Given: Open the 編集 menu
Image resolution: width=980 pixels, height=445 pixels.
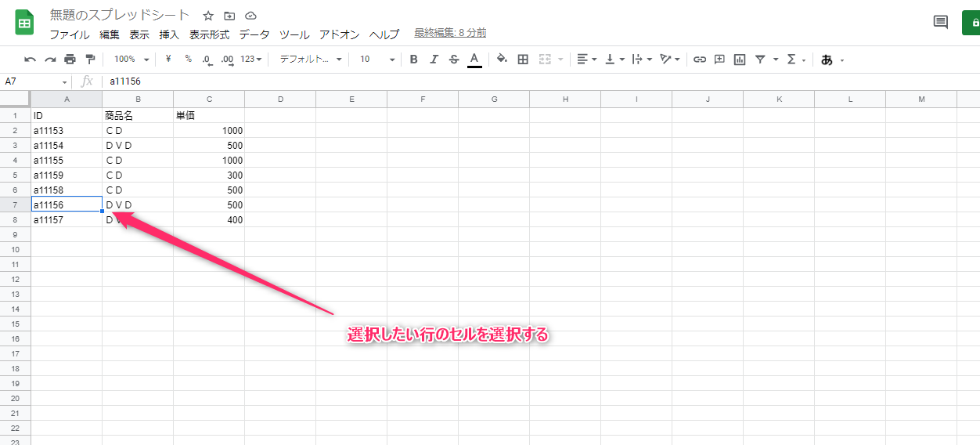Looking at the screenshot, I should (110, 34).
